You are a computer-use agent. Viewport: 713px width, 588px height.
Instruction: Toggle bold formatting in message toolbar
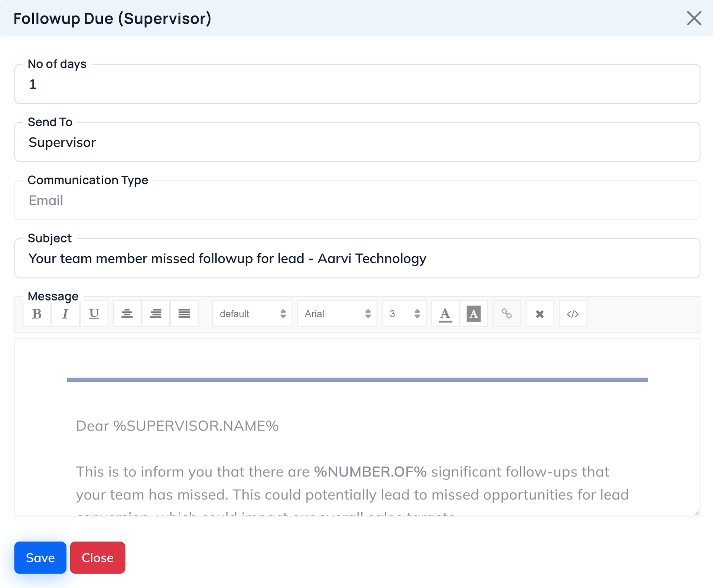37,314
